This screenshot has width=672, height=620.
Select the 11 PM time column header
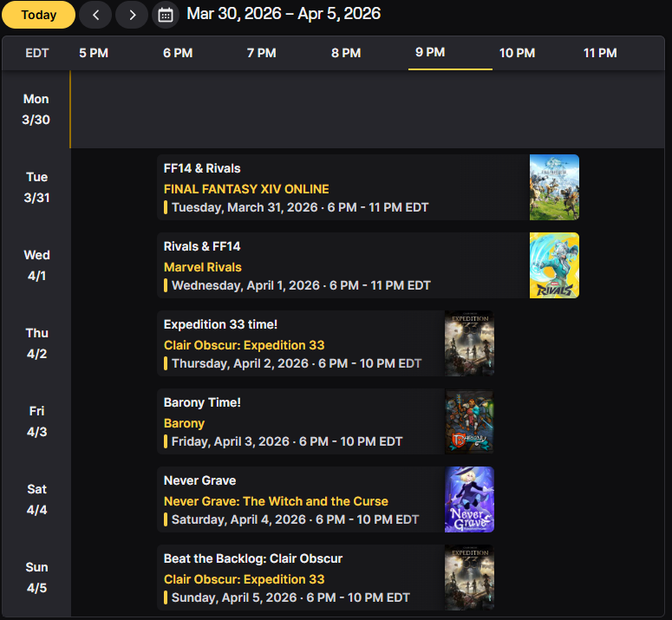(x=600, y=53)
